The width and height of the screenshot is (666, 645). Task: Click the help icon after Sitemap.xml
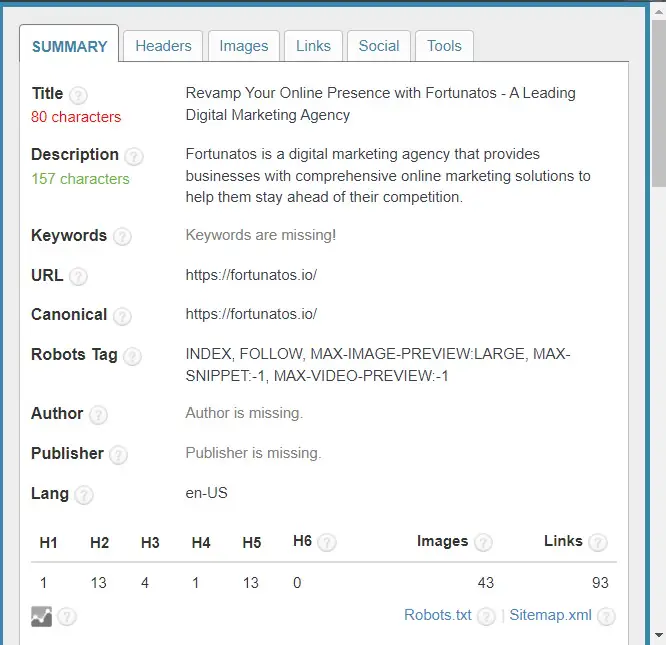click(606, 617)
